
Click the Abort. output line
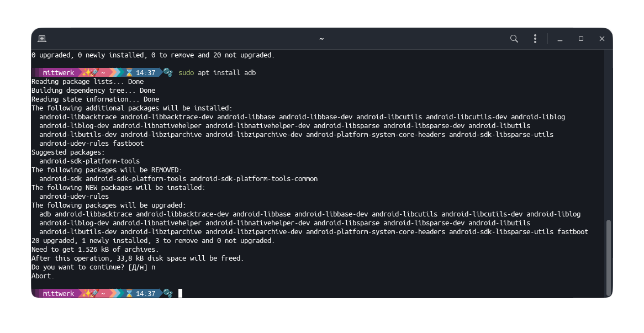coord(43,276)
